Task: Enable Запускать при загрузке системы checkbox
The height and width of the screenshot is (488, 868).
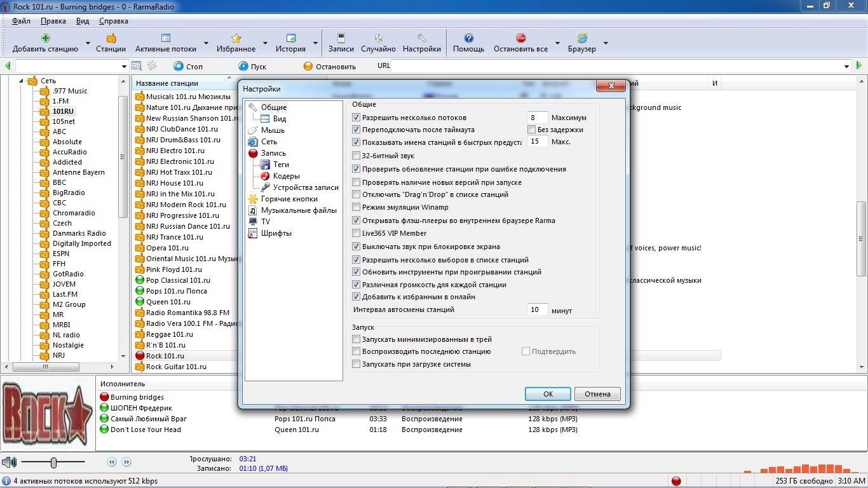Action: pos(356,364)
